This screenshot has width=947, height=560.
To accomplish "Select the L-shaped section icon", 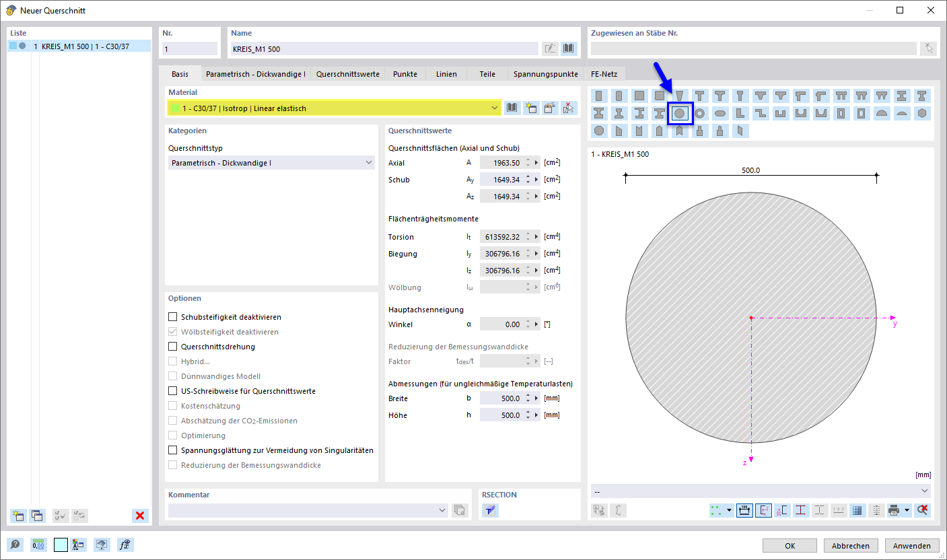I will pos(740,113).
